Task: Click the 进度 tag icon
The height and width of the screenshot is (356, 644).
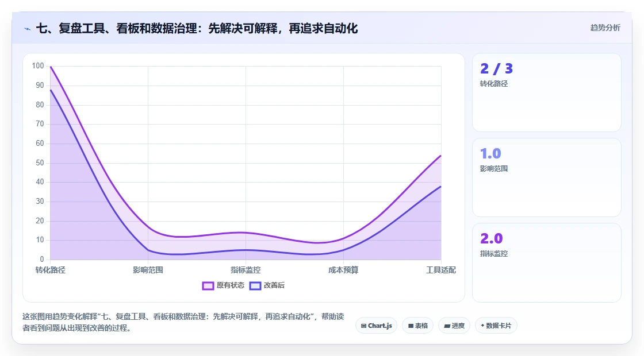Action: click(447, 326)
